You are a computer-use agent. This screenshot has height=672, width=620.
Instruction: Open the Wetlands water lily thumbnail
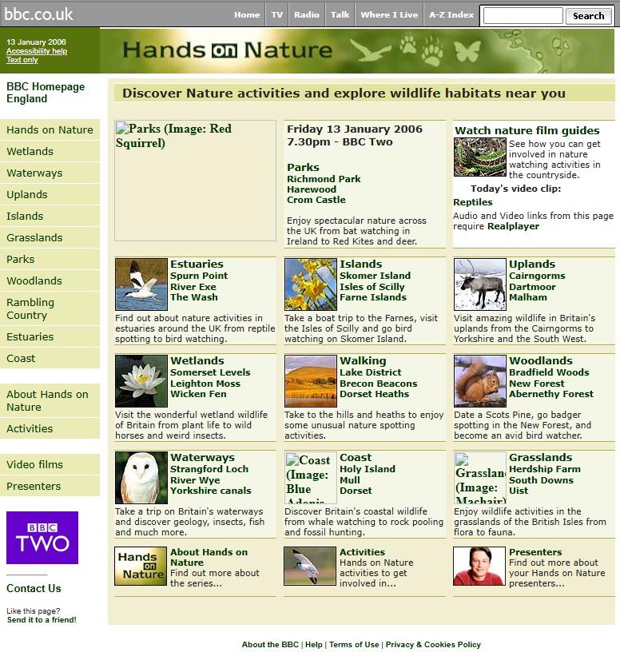(x=141, y=381)
